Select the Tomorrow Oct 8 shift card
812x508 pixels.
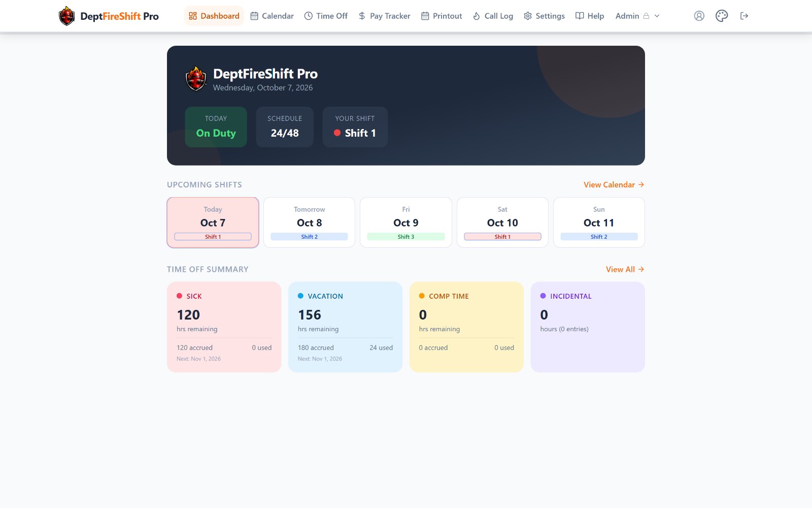pyautogui.click(x=310, y=223)
